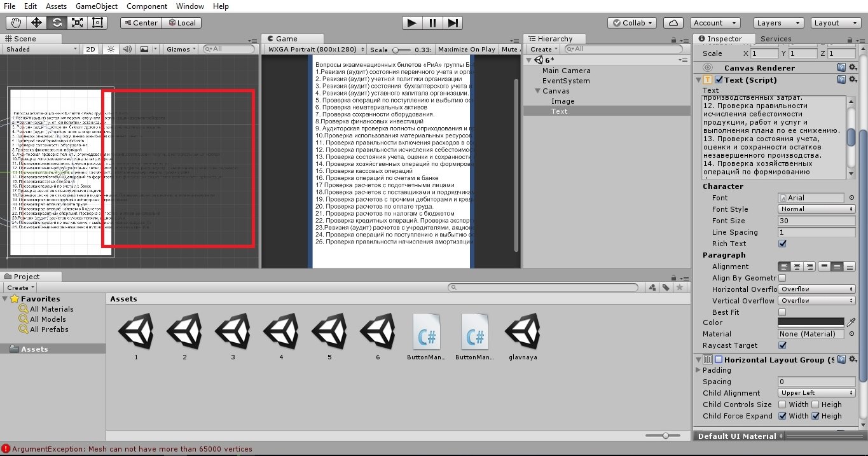Change Horizontal Overflow from Overflow dropdown
Screen dimensions: 868x456
(816, 289)
